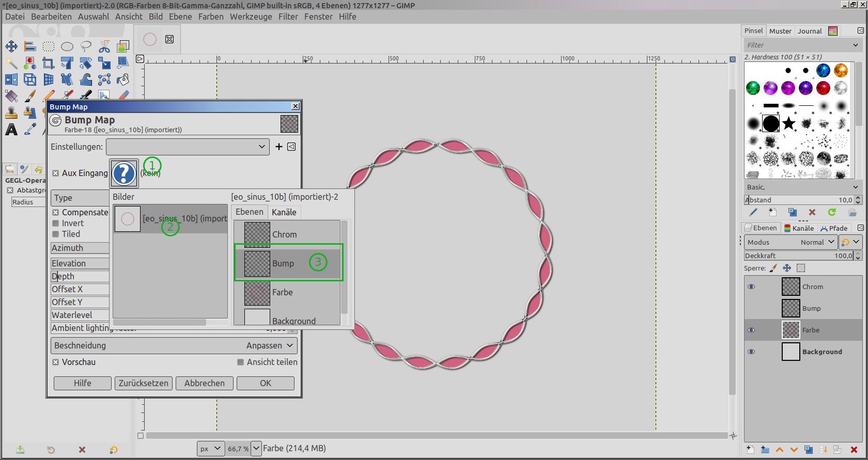Toggle the Vorschau preview checkbox
868x460 pixels.
[x=56, y=362]
